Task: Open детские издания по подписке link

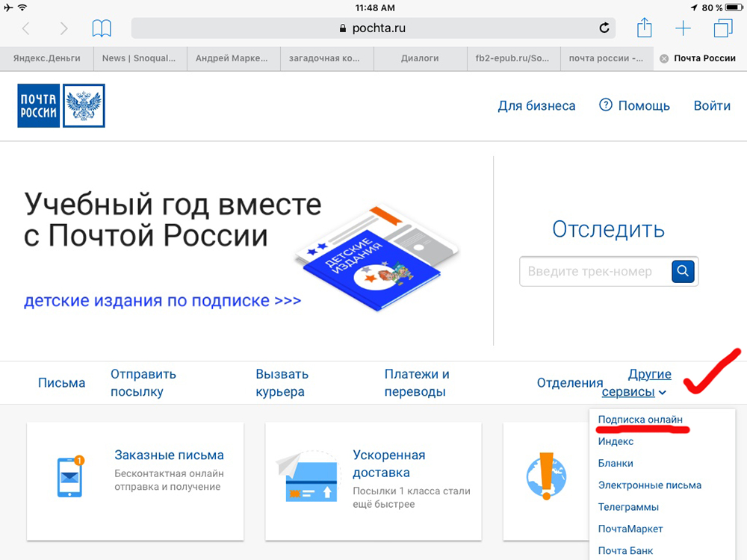Action: coord(162,300)
